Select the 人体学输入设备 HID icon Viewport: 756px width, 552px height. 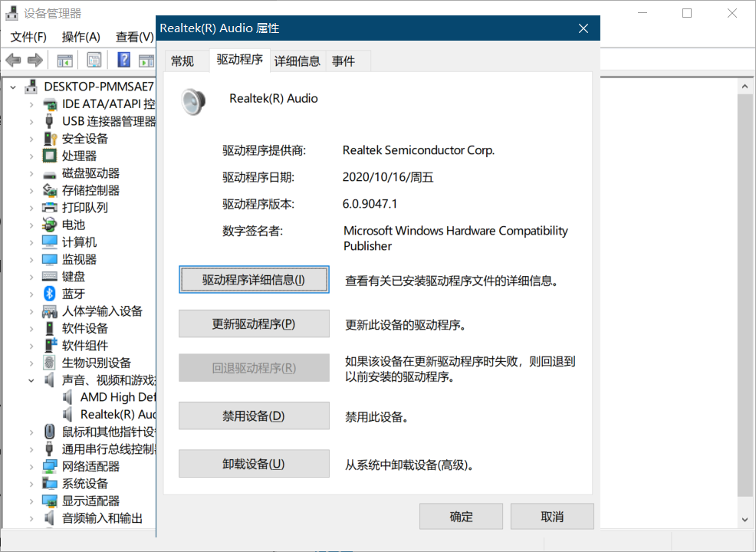pos(50,311)
